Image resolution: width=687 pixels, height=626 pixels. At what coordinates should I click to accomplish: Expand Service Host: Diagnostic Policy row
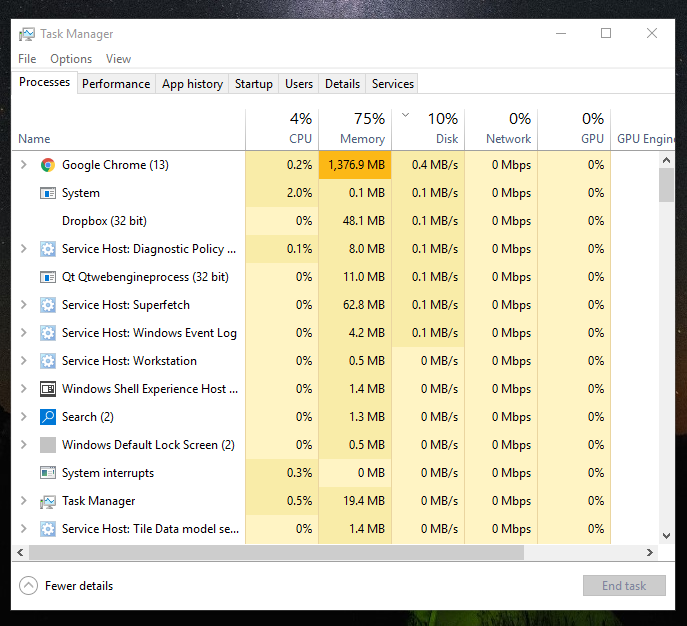click(24, 249)
